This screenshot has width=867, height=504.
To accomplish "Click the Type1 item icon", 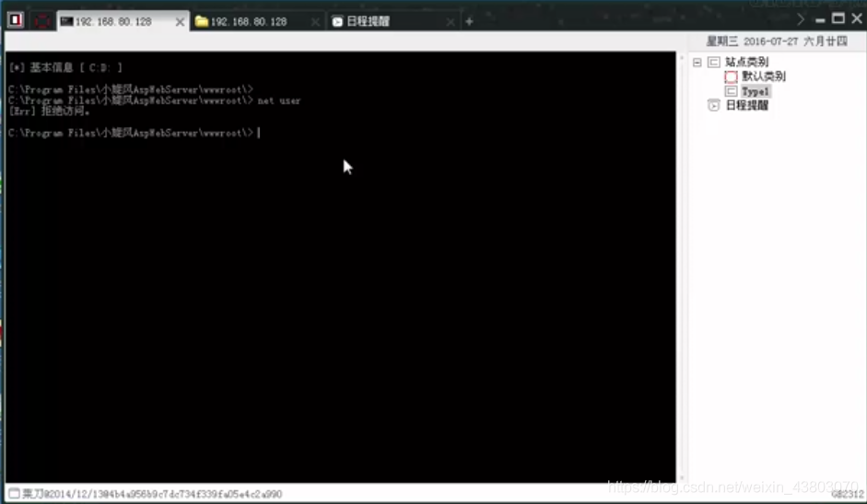I will click(x=731, y=90).
